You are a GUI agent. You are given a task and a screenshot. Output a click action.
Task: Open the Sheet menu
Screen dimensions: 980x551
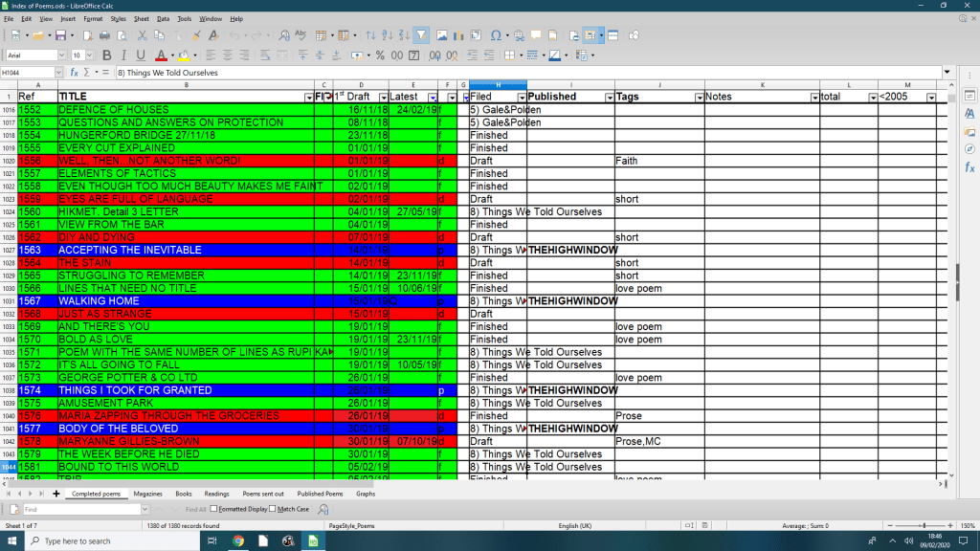141,18
